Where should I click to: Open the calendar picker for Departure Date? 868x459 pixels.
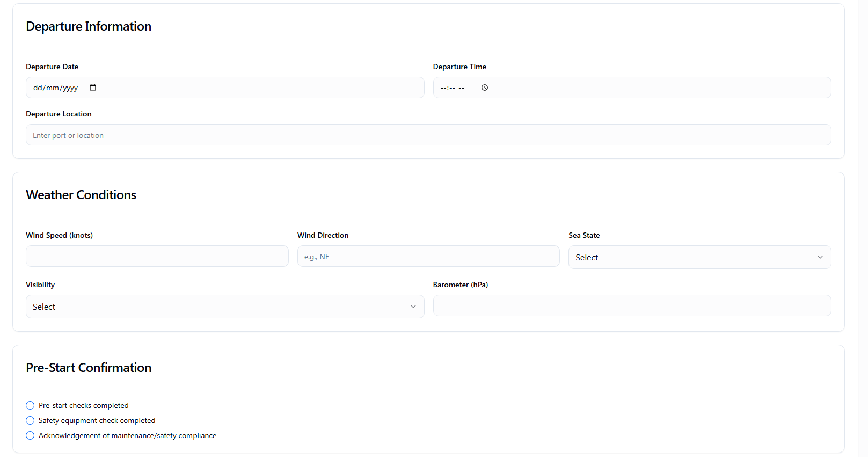[x=93, y=88]
